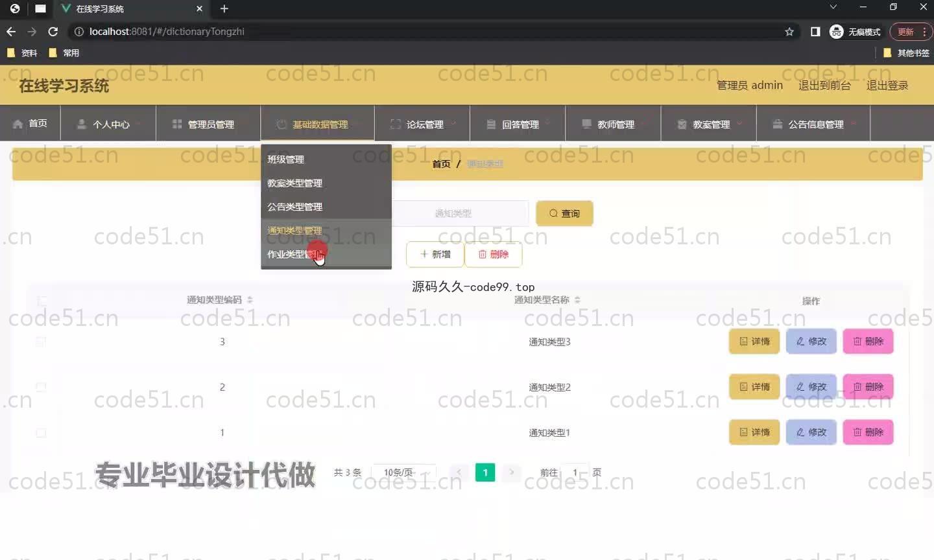Open the 资料 bookmark folder
The height and width of the screenshot is (560, 934).
point(21,53)
